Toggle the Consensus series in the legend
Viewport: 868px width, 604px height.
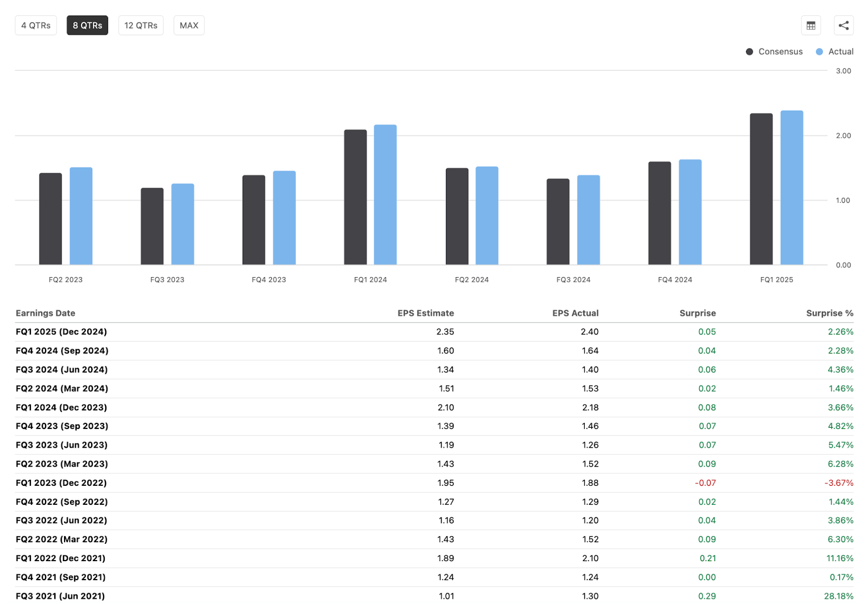774,52
